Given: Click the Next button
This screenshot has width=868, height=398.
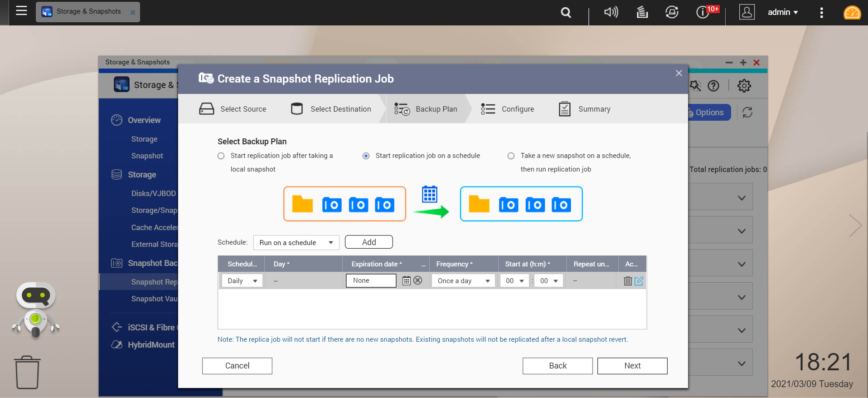Looking at the screenshot, I should tap(632, 366).
